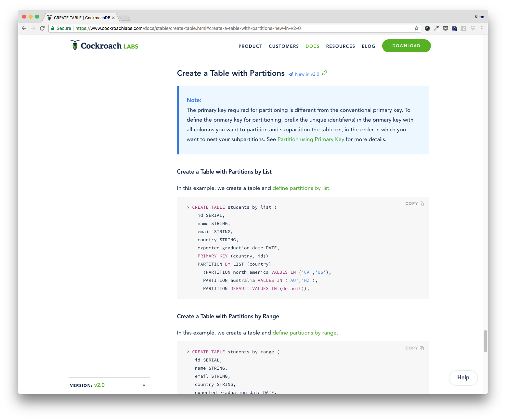The height and width of the screenshot is (420, 506).
Task: Close the CREATE TABLE browser tab
Action: coord(113,18)
